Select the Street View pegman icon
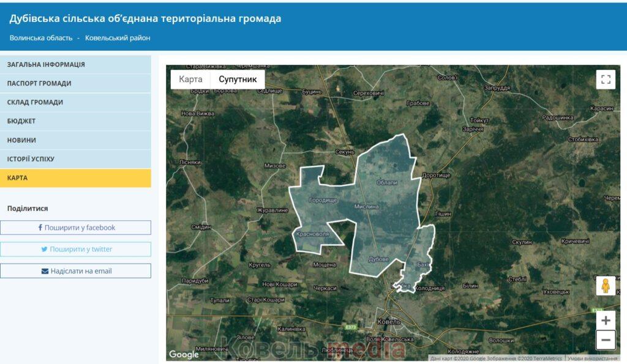 click(x=606, y=286)
